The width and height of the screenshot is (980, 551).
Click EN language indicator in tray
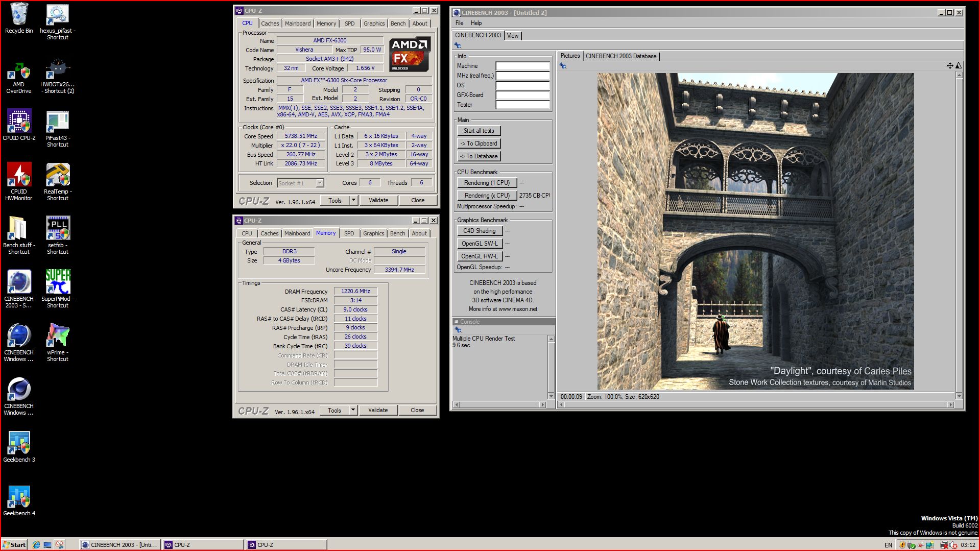tap(888, 545)
